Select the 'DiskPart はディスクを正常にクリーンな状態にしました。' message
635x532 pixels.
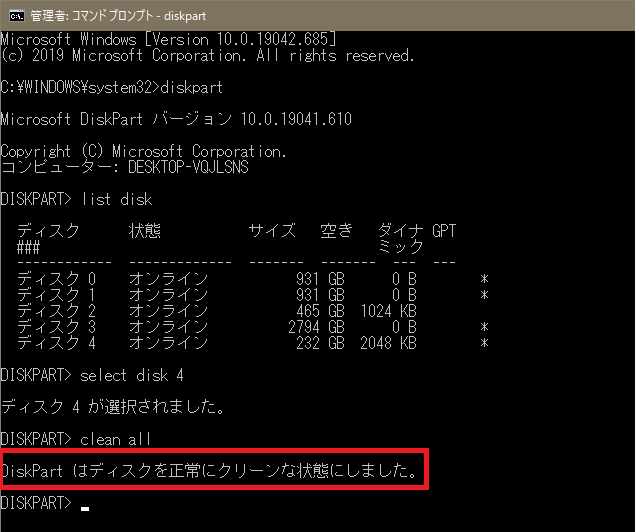click(x=209, y=471)
